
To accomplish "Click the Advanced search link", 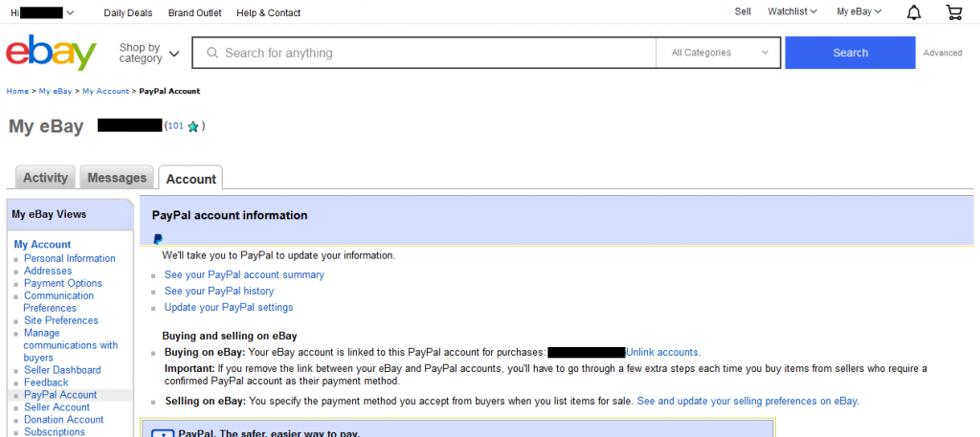I will coord(942,54).
